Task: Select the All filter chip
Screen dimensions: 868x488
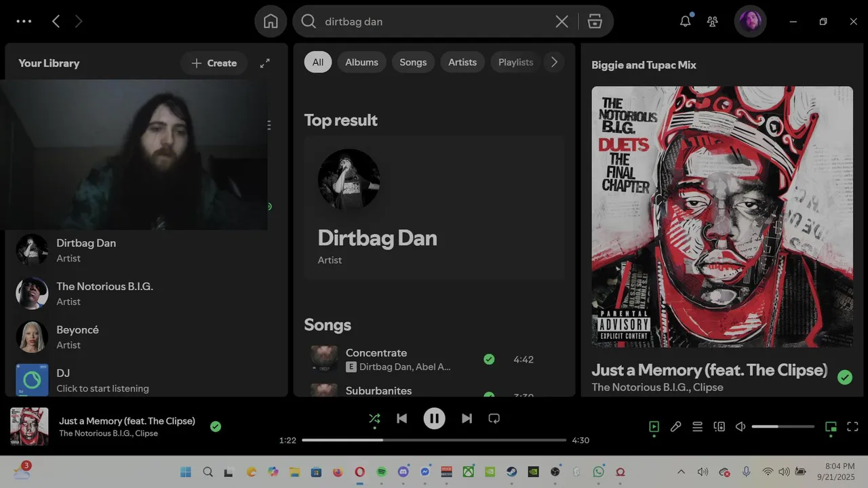Action: pos(317,62)
